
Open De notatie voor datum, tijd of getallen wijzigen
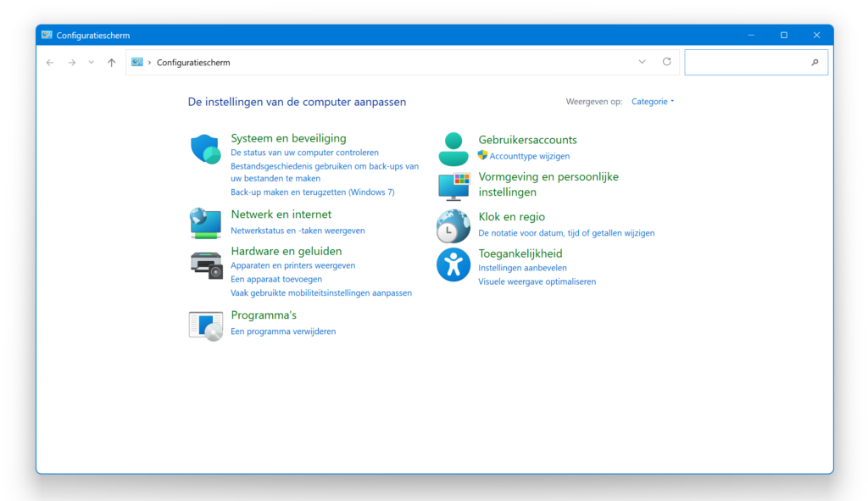[566, 233]
